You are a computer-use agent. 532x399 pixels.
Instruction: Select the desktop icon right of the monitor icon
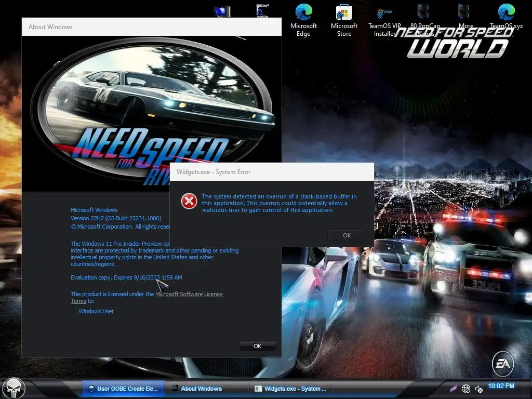[262, 10]
